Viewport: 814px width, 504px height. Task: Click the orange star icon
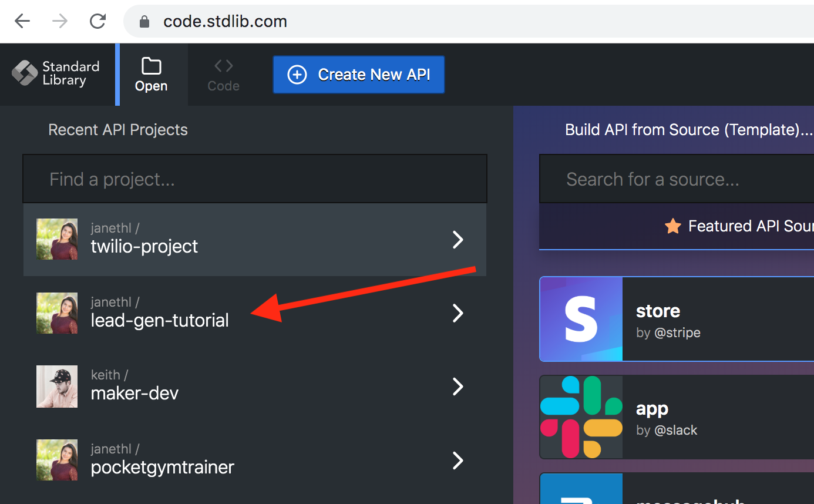click(x=672, y=226)
